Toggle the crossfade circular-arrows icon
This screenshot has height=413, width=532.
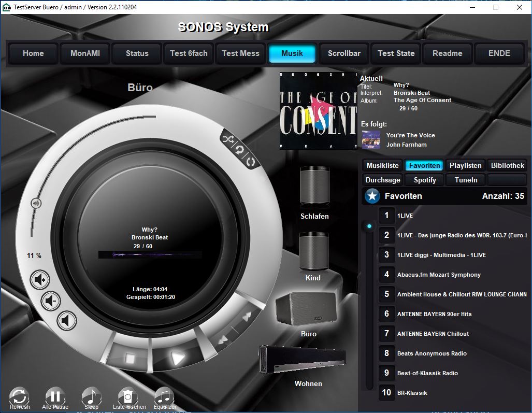click(250, 162)
